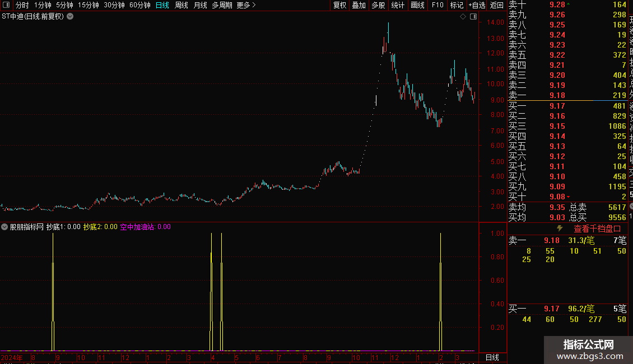Viewport: 633px width, 364px height.
Task: Open the 股朋指标网 indicator dropdown arrow
Action: (x=4, y=227)
